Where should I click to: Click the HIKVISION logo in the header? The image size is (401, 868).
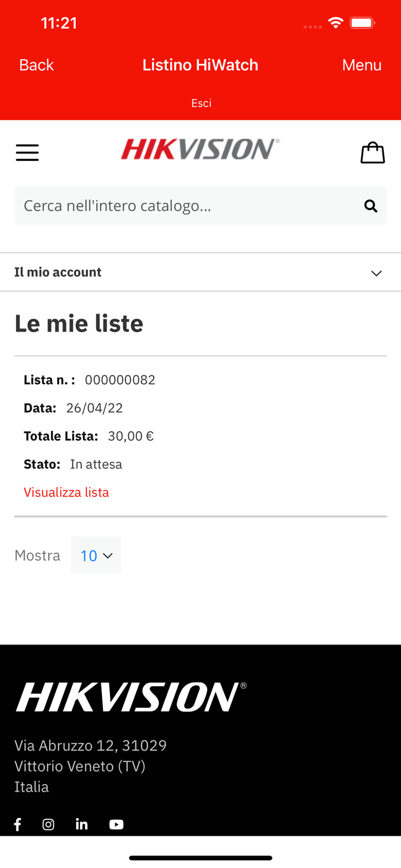pos(200,149)
